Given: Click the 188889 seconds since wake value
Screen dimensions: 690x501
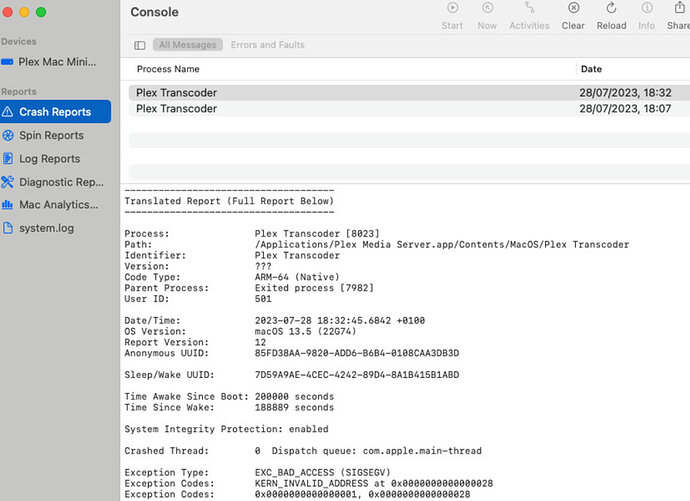Looking at the screenshot, I should click(x=294, y=408).
